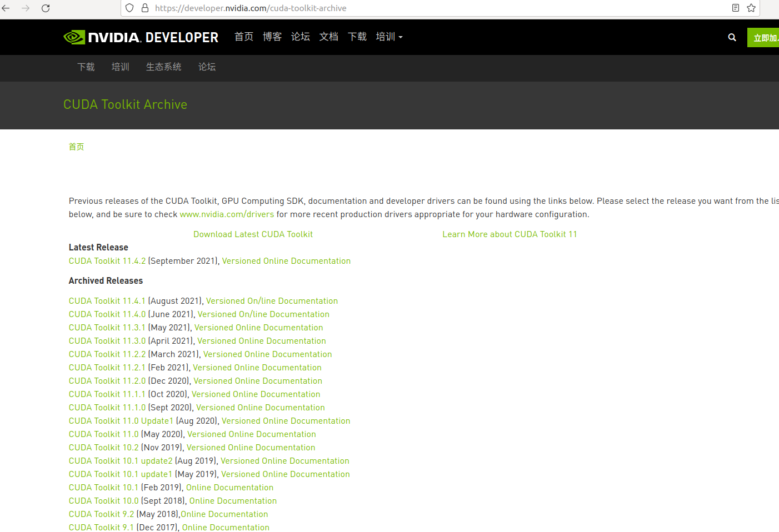
Task: Select 培训 in the gray sub-navigation
Action: point(121,67)
